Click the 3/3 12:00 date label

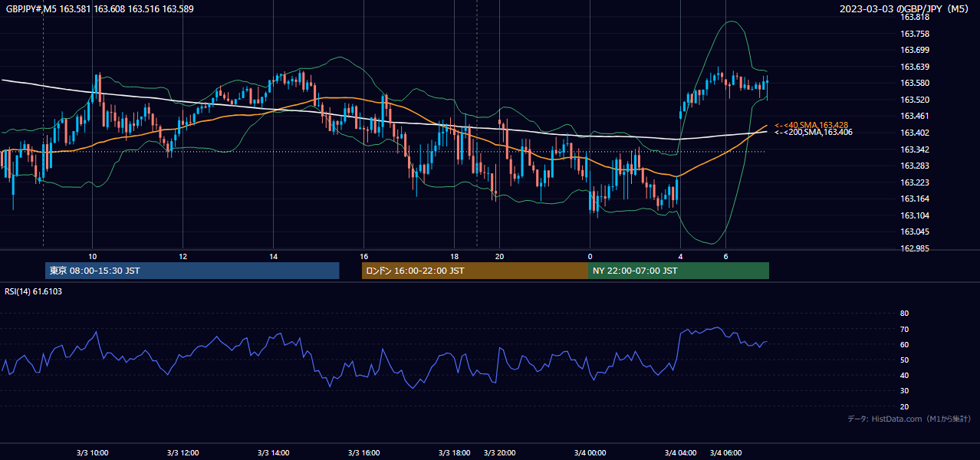click(183, 453)
